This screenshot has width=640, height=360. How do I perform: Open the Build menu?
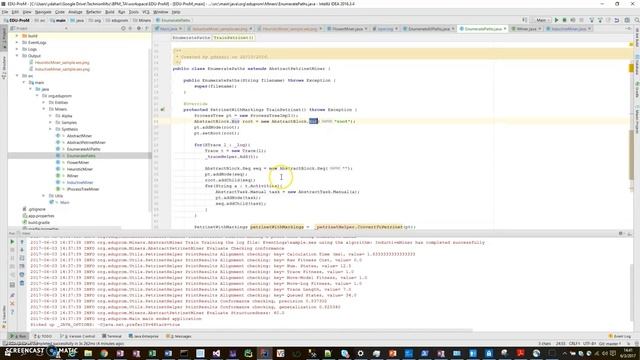tap(110, 12)
